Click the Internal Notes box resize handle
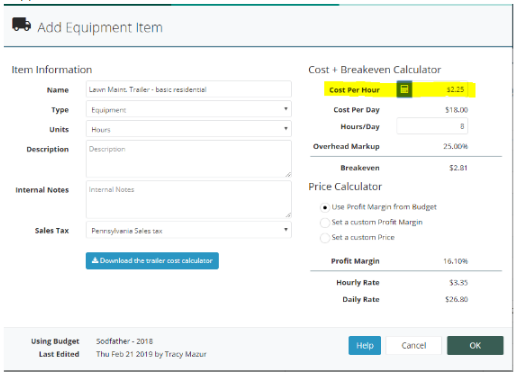The height and width of the screenshot is (380, 519). (288, 215)
